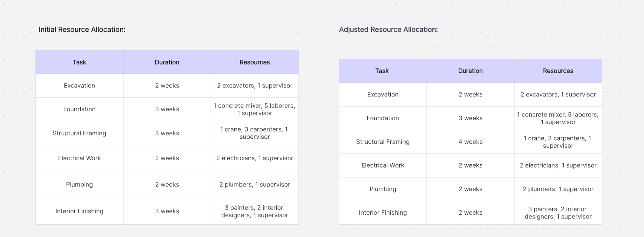The image size is (644, 237).
Task: Select Structural Framing's '3 weeks' duration cell
Action: click(x=167, y=133)
